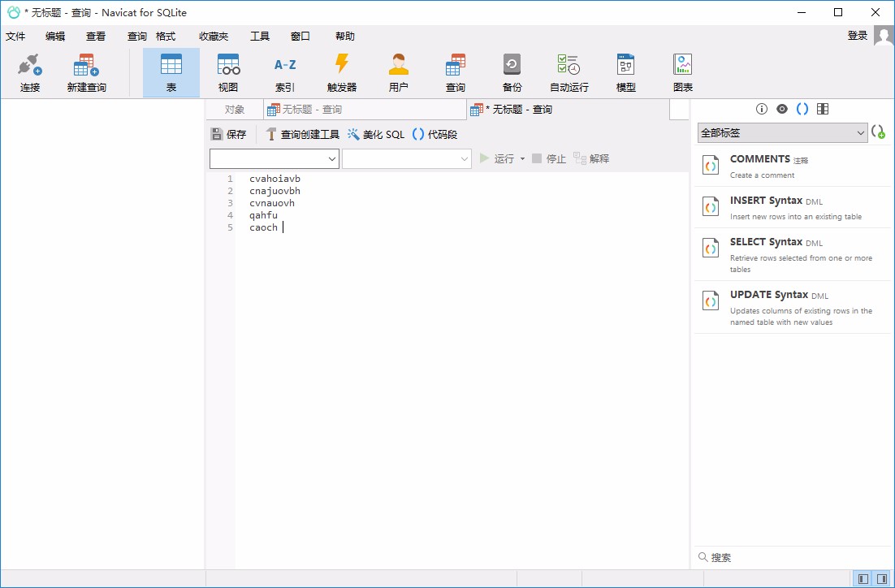This screenshot has width=895, height=588.
Task: Select the SELECT Syntax snippet
Action: coord(792,254)
